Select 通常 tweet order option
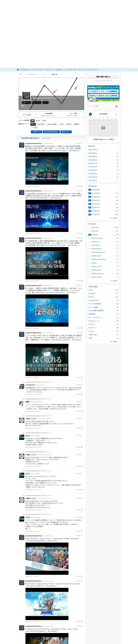 tap(33, 121)
